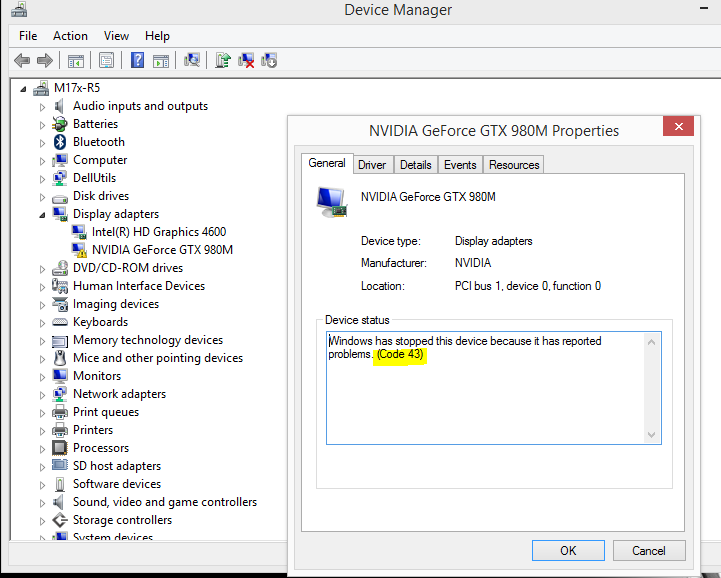This screenshot has height=578, width=721.
Task: Click the Forward arrow toolbar icon
Action: click(x=45, y=60)
